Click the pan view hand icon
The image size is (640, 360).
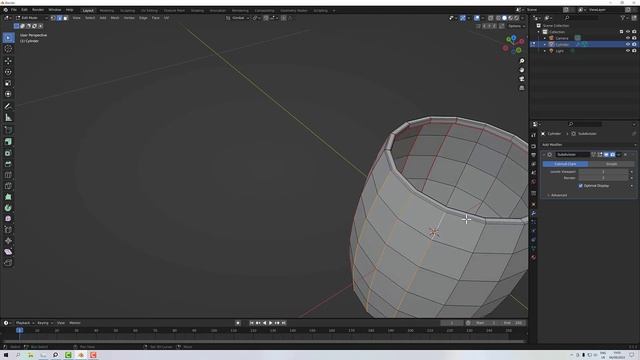tap(522, 70)
